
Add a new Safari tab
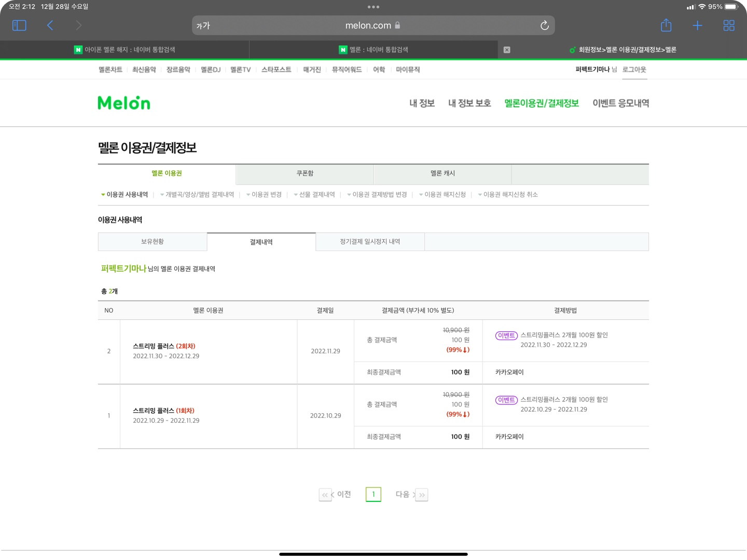point(697,25)
